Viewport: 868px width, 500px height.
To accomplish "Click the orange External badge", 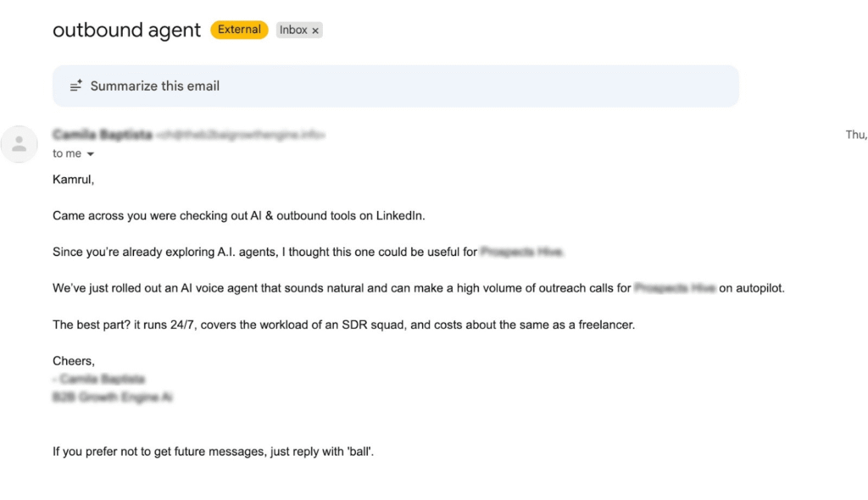I will point(238,29).
